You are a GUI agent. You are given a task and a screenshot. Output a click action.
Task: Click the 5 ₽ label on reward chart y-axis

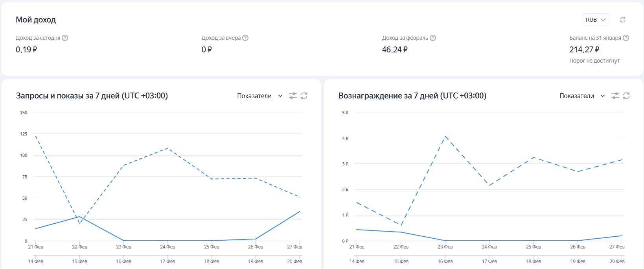click(345, 113)
